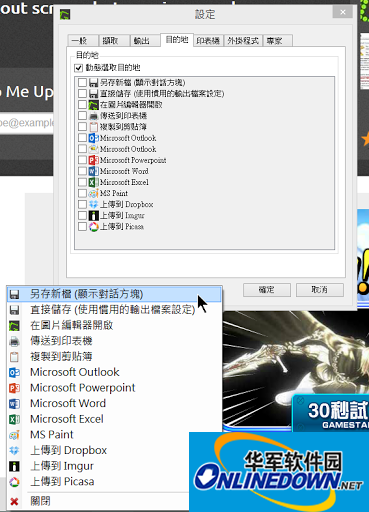Choose Microsoft Excel in popup menu
The height and width of the screenshot is (512, 369).
tap(114, 419)
